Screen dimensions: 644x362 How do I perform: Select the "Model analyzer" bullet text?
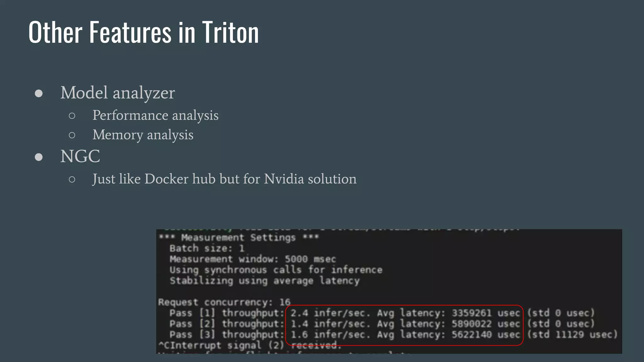point(118,93)
